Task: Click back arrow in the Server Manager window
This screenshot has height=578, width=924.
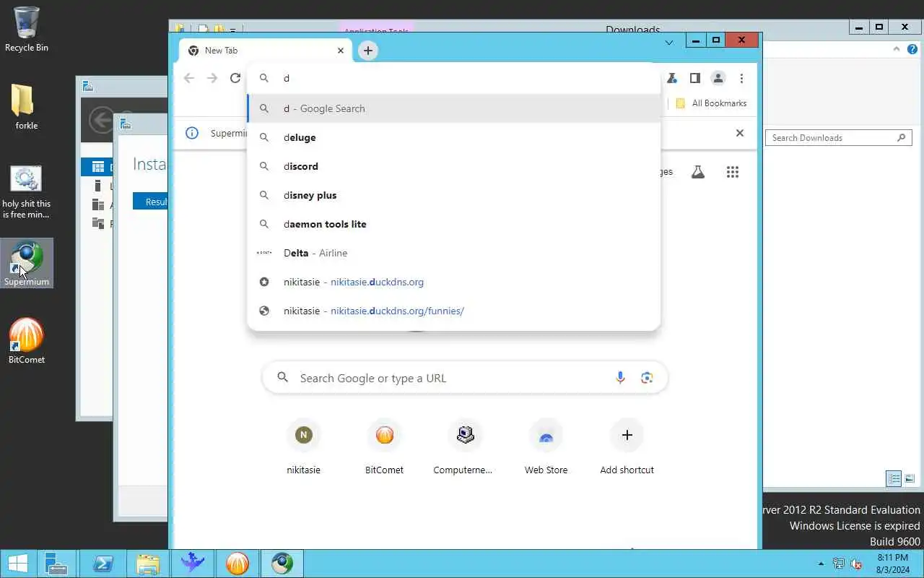Action: tap(102, 120)
